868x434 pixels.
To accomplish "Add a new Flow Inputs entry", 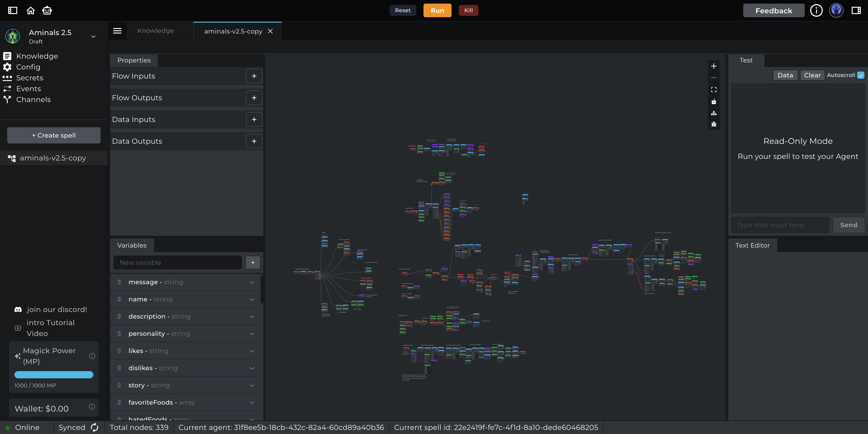I will (254, 76).
